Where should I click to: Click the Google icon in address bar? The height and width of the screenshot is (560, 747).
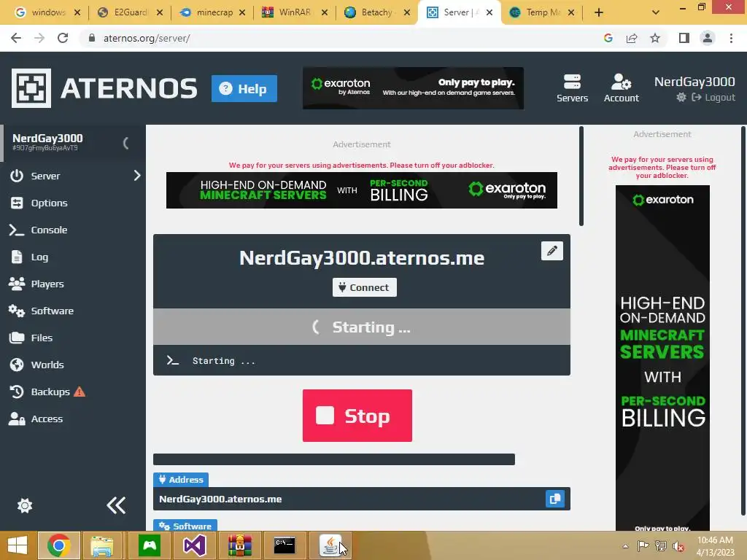(608, 38)
